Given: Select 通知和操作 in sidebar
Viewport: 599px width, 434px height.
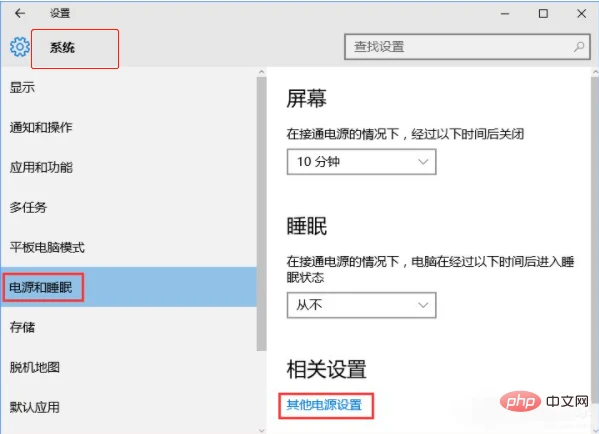Looking at the screenshot, I should click(128, 127).
